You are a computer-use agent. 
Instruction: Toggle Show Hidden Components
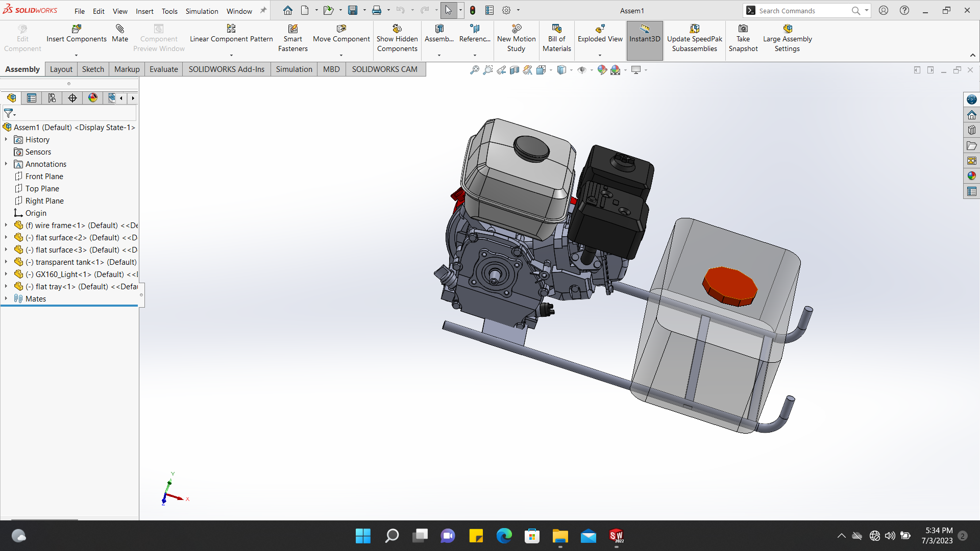coord(397,38)
